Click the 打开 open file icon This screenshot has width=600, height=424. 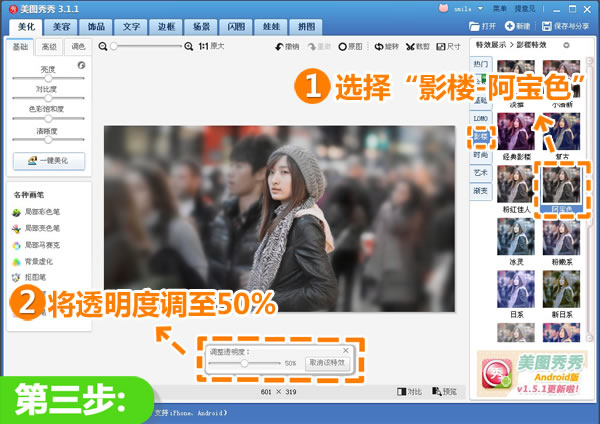(474, 26)
